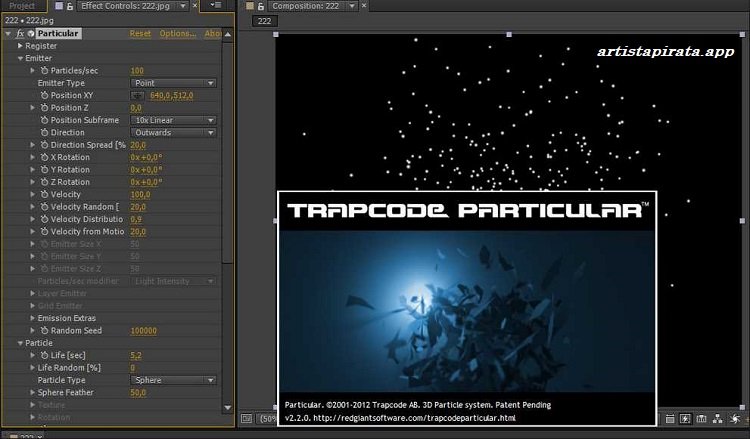Click the Position Subframe stopwatch icon
This screenshot has width=750, height=439.
click(44, 120)
